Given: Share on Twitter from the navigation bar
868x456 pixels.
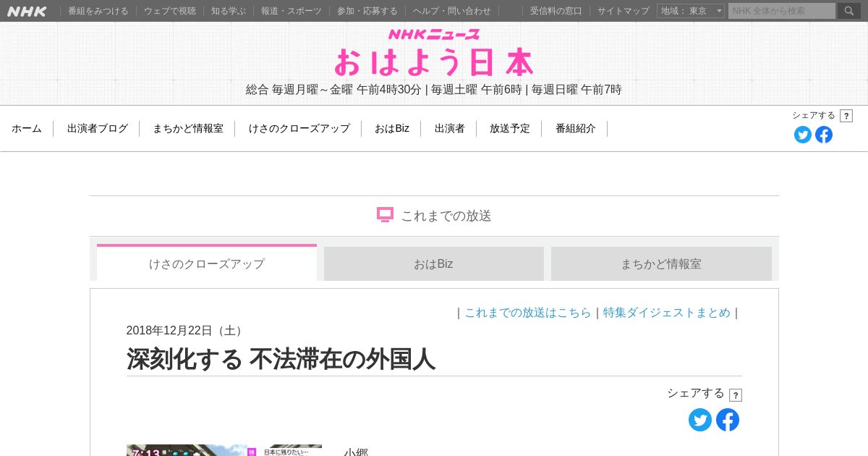Looking at the screenshot, I should [803, 135].
